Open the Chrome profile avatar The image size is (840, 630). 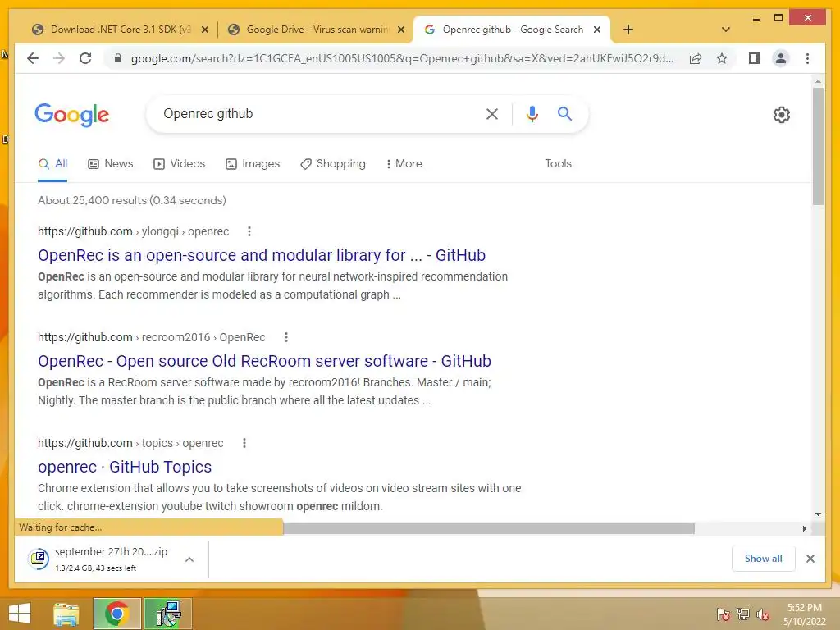click(781, 58)
